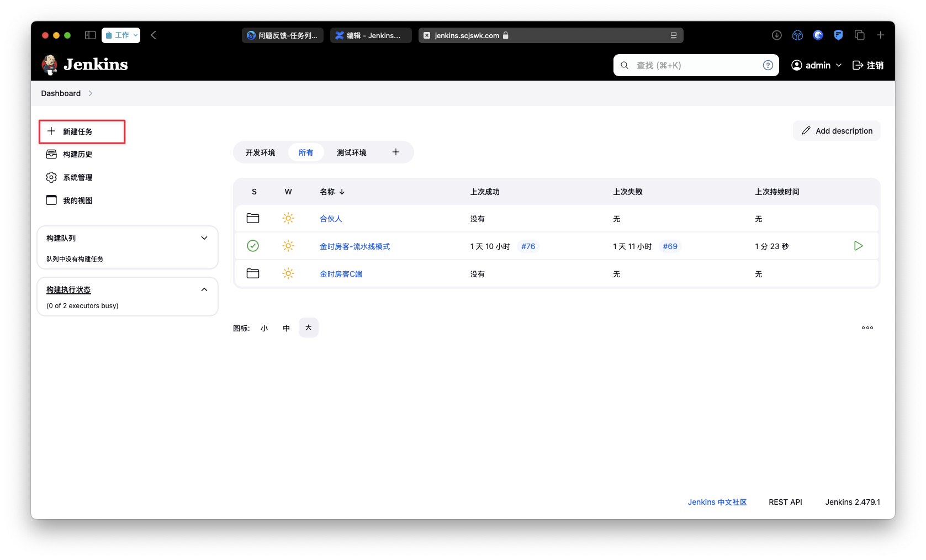The width and height of the screenshot is (926, 560).
Task: Collapse the 构建队列 panel chevron
Action: point(204,238)
